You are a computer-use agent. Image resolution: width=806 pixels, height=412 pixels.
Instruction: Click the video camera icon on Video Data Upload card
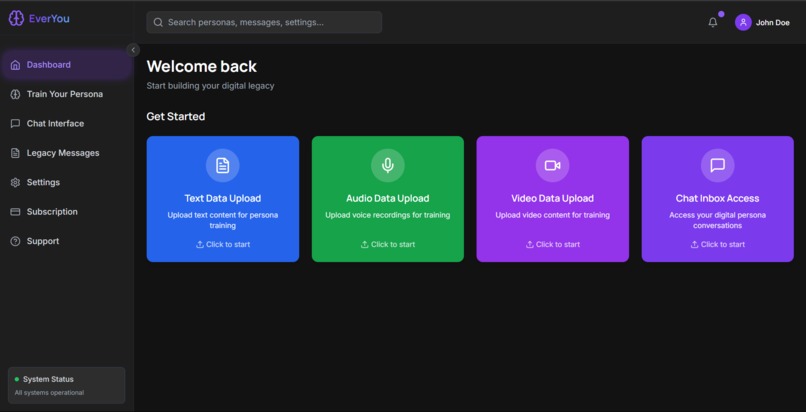553,165
